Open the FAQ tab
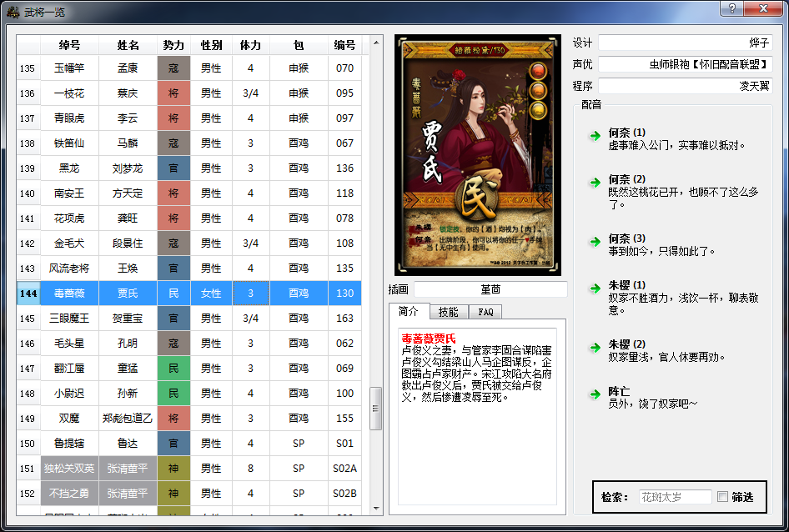 point(485,312)
